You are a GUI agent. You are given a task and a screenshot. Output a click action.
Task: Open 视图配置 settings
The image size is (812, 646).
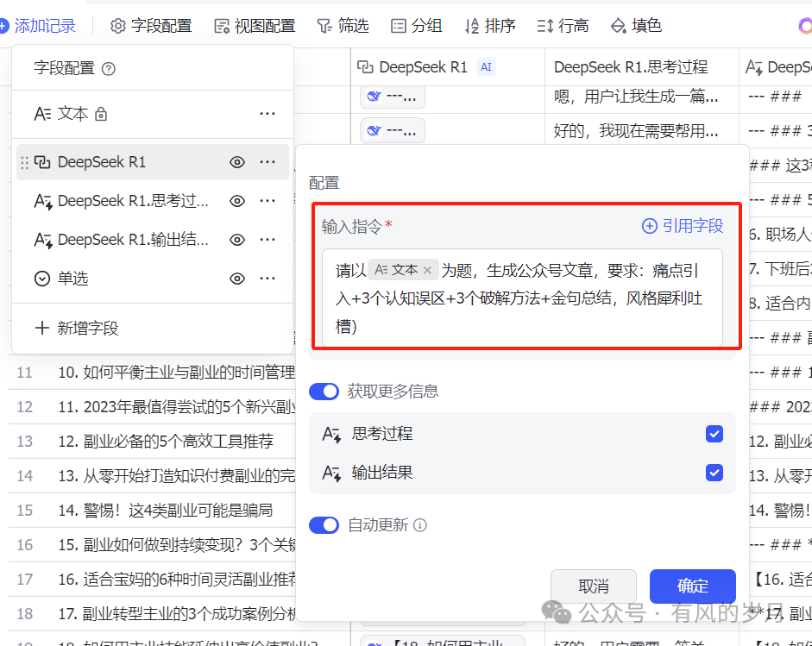tap(255, 25)
